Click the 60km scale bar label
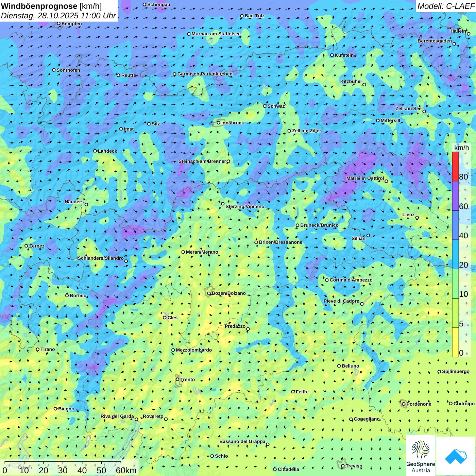 click(x=126, y=470)
